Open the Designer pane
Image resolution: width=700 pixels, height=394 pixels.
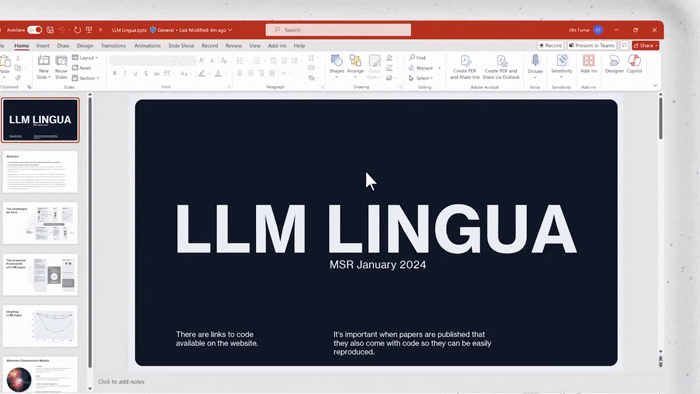coord(614,64)
